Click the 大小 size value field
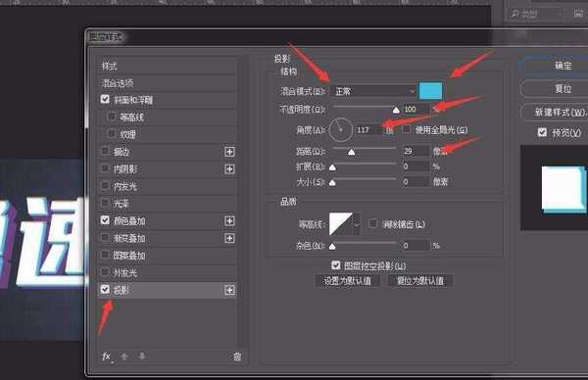 click(x=416, y=182)
